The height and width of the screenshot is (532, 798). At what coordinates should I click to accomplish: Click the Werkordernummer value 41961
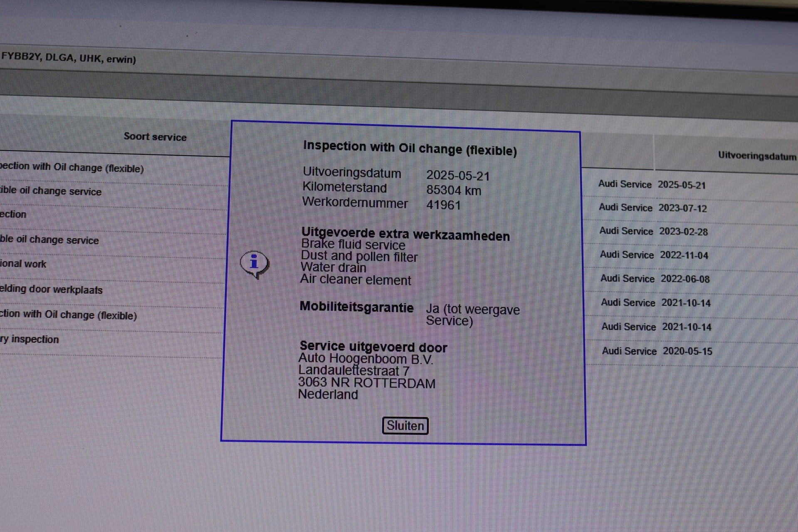point(443,205)
